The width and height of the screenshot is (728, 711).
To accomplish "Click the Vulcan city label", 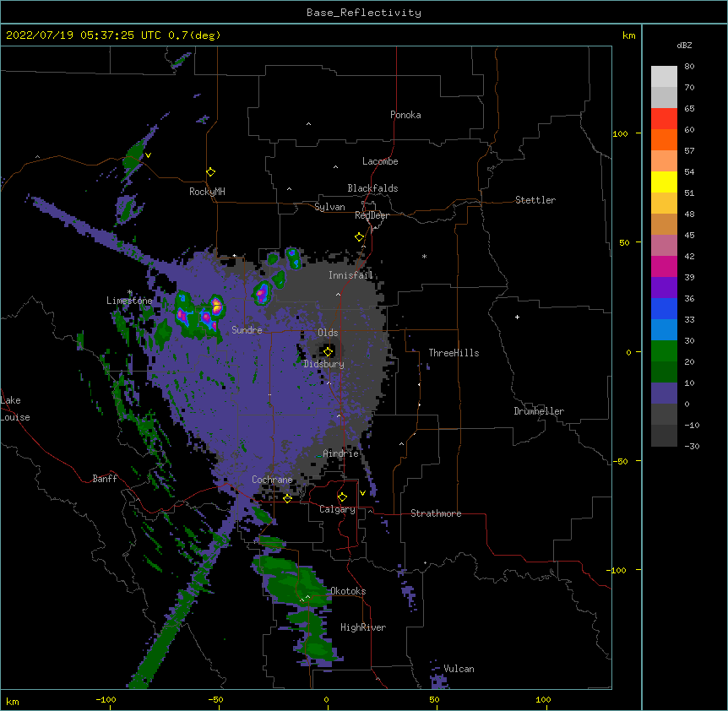I will 459,669.
